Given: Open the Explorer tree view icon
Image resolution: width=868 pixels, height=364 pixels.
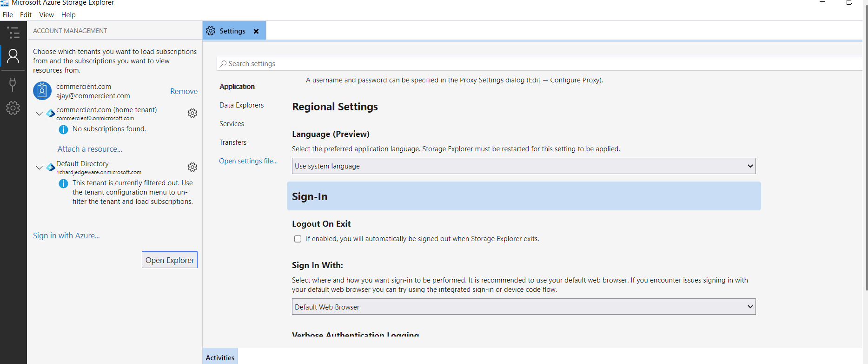Looking at the screenshot, I should (13, 33).
